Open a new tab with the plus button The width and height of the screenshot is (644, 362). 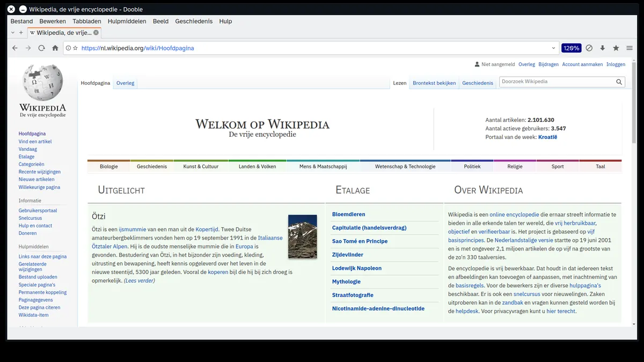click(21, 33)
